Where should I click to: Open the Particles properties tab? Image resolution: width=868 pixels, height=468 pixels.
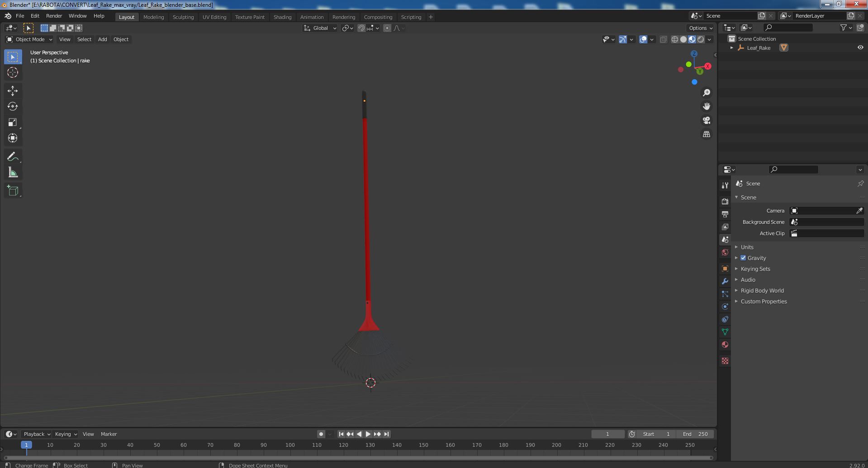click(725, 294)
